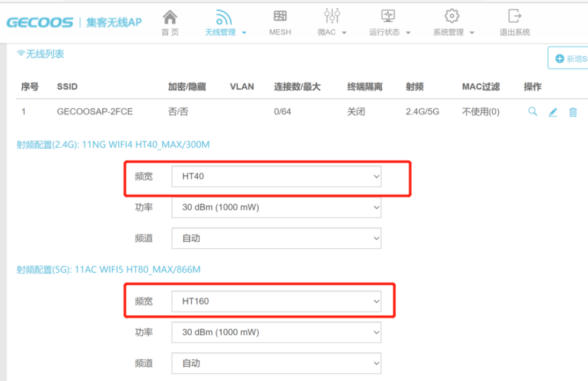Open the 5G channel dropdown set to 自动
The height and width of the screenshot is (381, 588).
[276, 363]
